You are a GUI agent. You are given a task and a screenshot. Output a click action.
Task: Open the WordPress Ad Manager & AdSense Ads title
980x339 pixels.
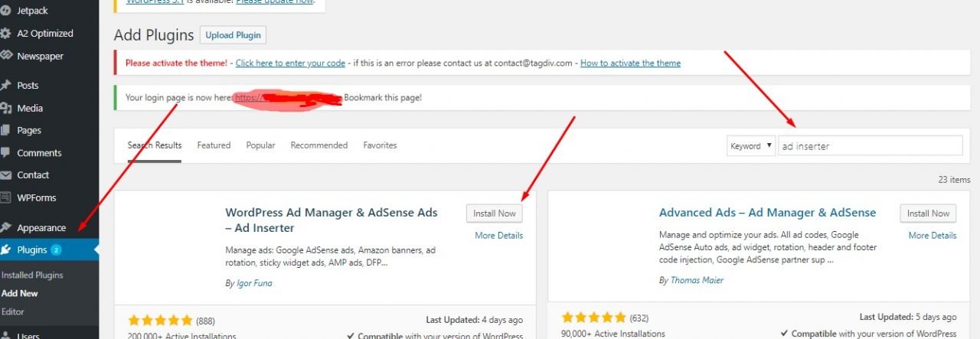click(x=332, y=220)
